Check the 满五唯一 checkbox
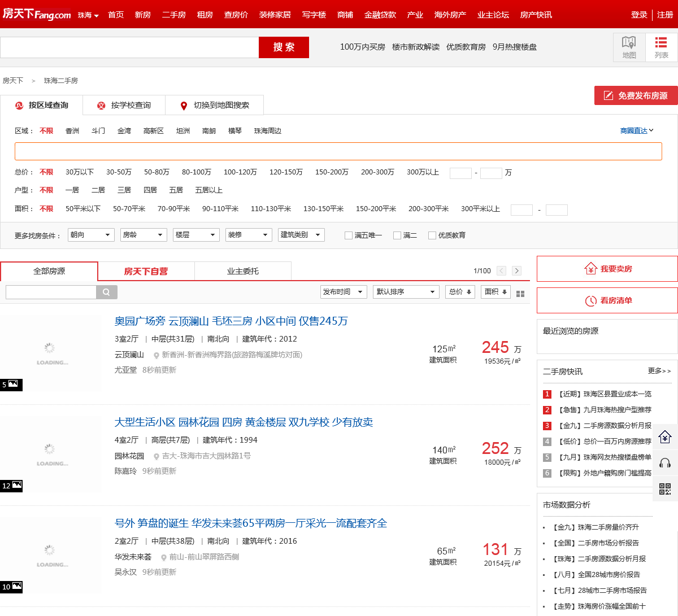The width and height of the screenshot is (678, 616). (x=349, y=235)
